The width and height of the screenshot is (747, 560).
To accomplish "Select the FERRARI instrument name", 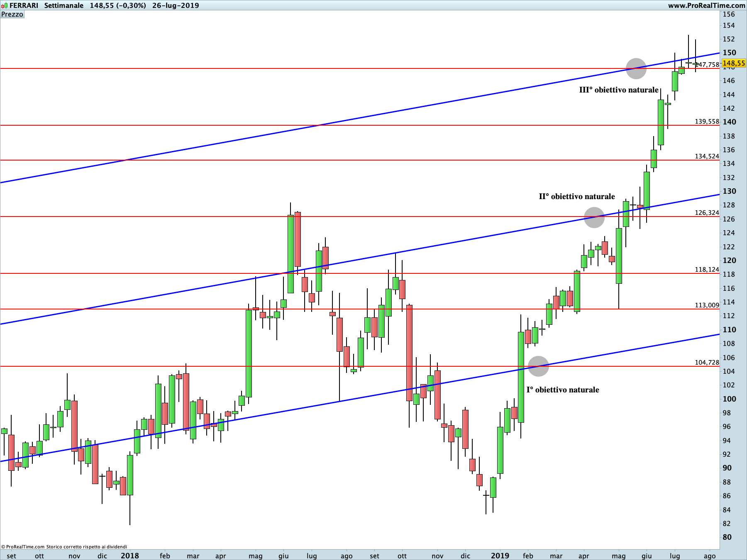I will [24, 5].
